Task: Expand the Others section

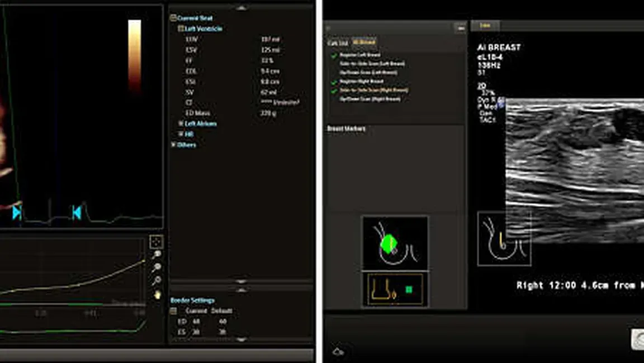Action: (x=174, y=145)
